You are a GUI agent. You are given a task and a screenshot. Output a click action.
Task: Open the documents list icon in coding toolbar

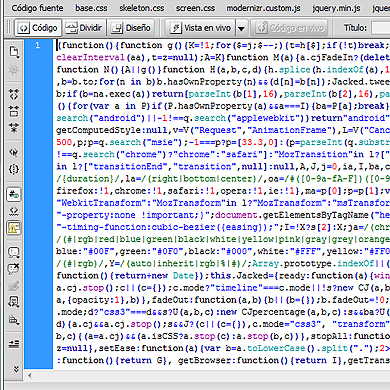pyautogui.click(x=14, y=52)
